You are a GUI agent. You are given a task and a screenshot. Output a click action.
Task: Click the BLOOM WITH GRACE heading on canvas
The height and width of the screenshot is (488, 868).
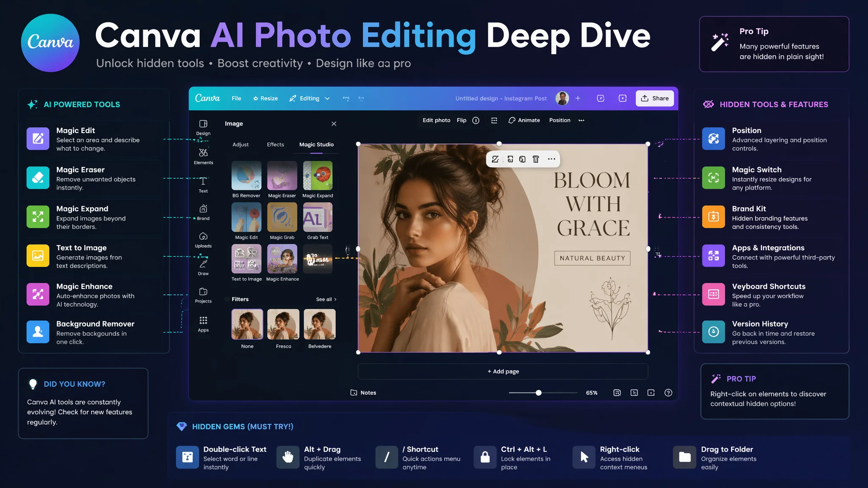592,204
